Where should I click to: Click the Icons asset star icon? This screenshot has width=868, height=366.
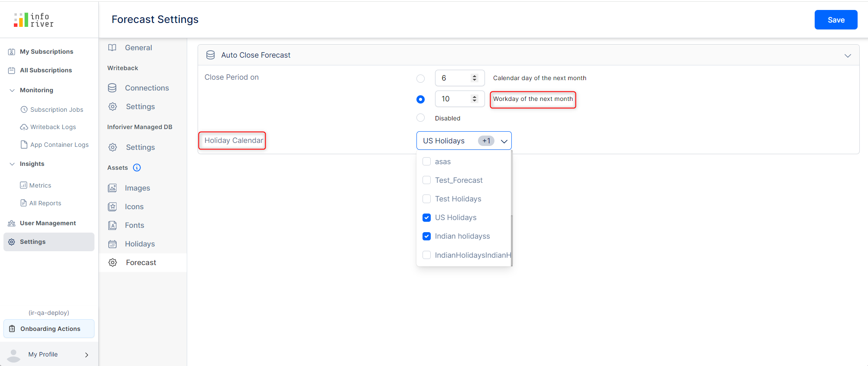point(112,207)
